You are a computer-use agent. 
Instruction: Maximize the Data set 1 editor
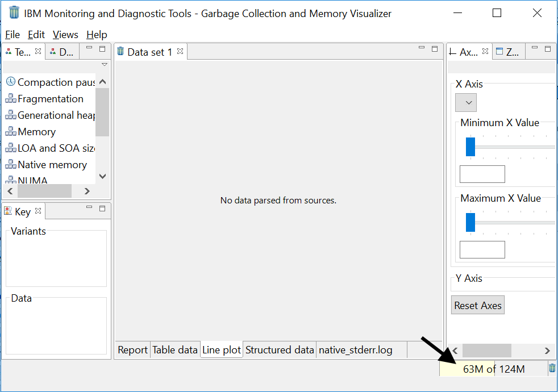pyautogui.click(x=435, y=49)
